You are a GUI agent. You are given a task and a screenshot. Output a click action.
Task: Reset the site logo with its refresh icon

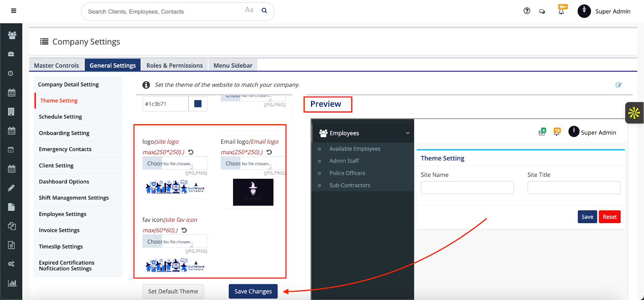click(191, 152)
